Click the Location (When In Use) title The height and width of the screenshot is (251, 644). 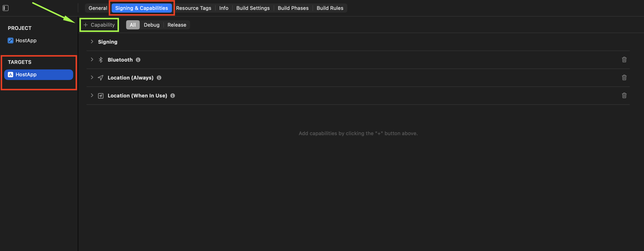tap(137, 96)
